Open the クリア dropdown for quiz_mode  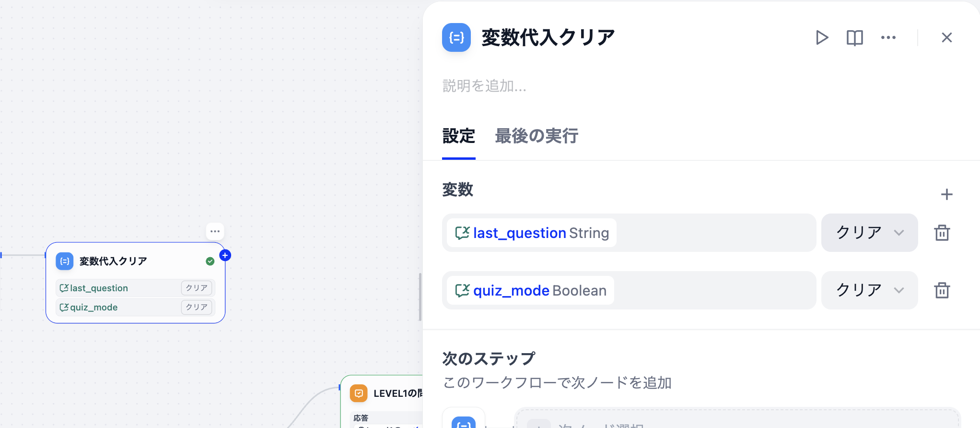[x=869, y=290]
